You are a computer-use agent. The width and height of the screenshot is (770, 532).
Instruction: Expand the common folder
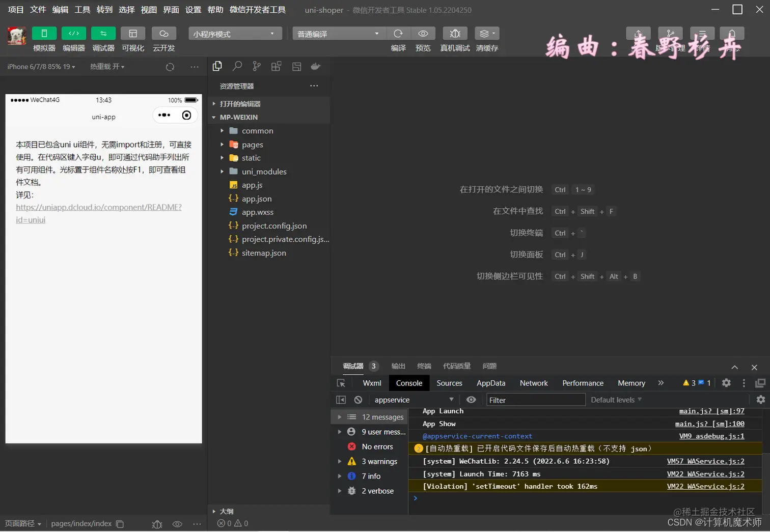270,131
